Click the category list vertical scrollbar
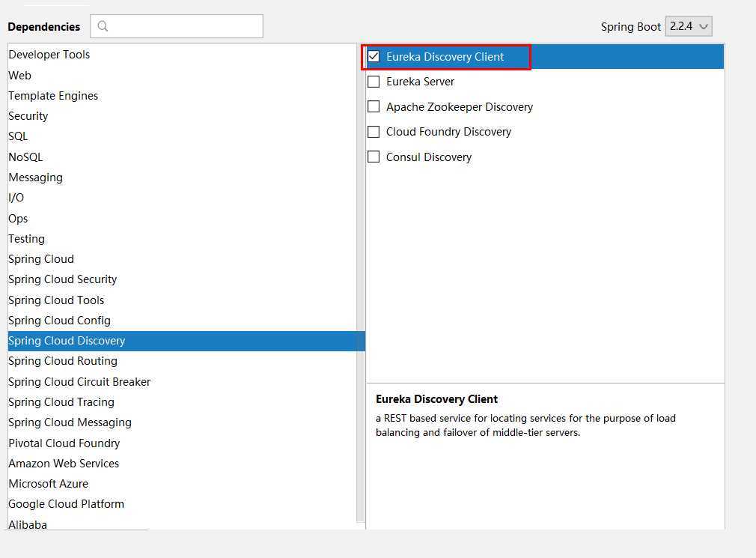756x558 pixels. tap(361, 285)
